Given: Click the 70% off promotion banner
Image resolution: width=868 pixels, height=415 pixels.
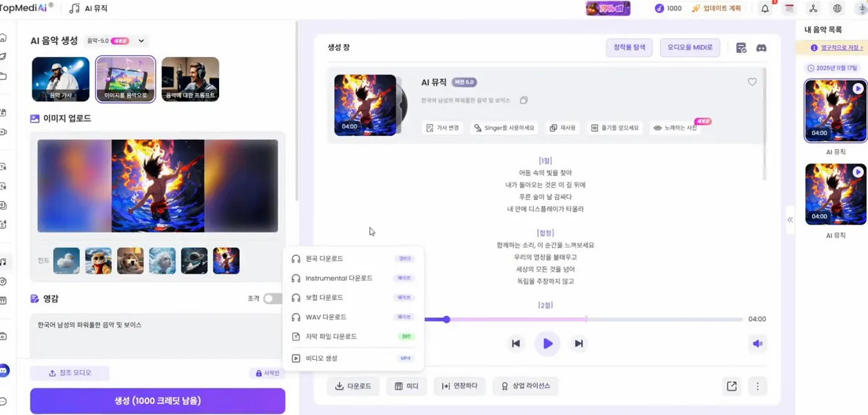Looking at the screenshot, I should click(608, 8).
